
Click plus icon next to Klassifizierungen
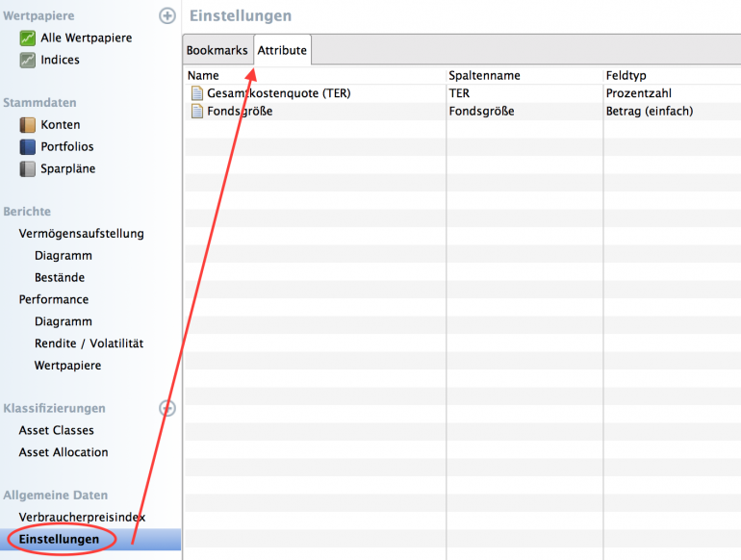pos(167,408)
